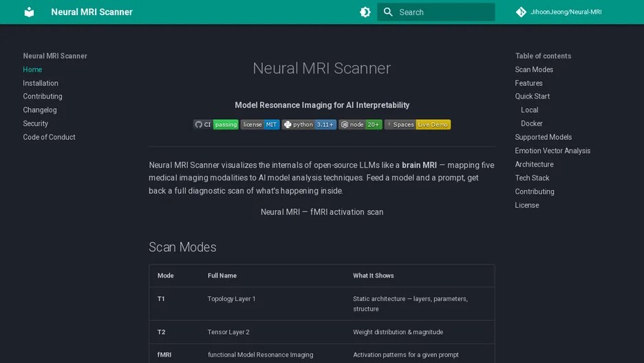Jump to Architecture section
This screenshot has width=644, height=363.
click(x=535, y=164)
